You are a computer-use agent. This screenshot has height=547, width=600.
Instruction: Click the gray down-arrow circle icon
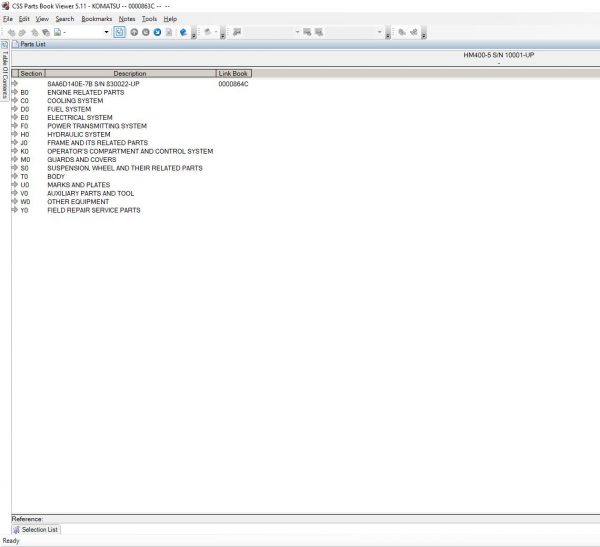click(x=146, y=32)
